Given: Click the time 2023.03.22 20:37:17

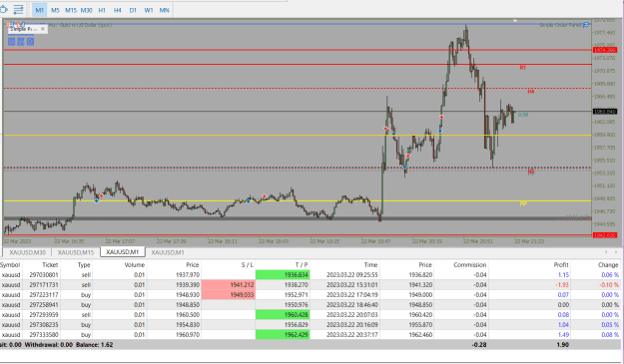Looking at the screenshot, I should (352, 335).
